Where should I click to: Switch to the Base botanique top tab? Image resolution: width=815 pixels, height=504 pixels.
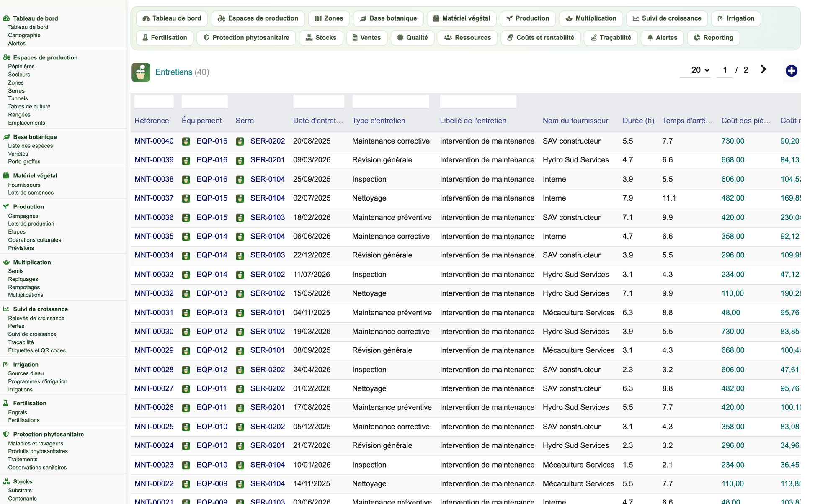(388, 18)
